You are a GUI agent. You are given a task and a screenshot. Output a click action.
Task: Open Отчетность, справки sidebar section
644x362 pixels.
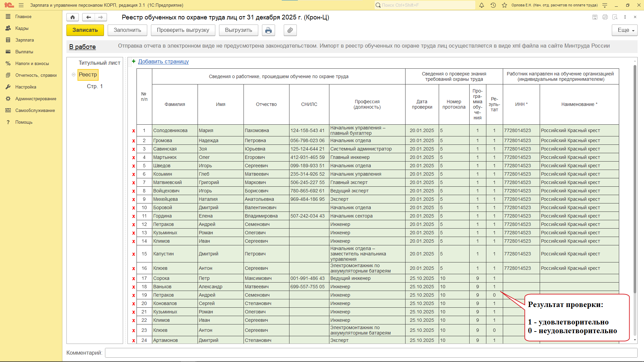point(36,75)
